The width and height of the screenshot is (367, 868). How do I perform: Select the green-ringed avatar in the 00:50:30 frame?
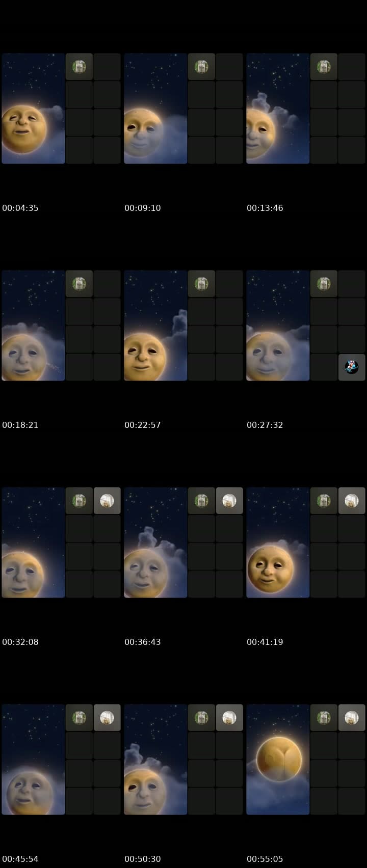201,718
